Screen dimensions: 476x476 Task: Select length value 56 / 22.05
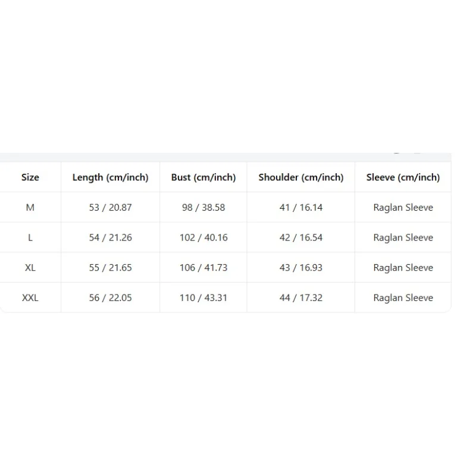click(x=110, y=297)
